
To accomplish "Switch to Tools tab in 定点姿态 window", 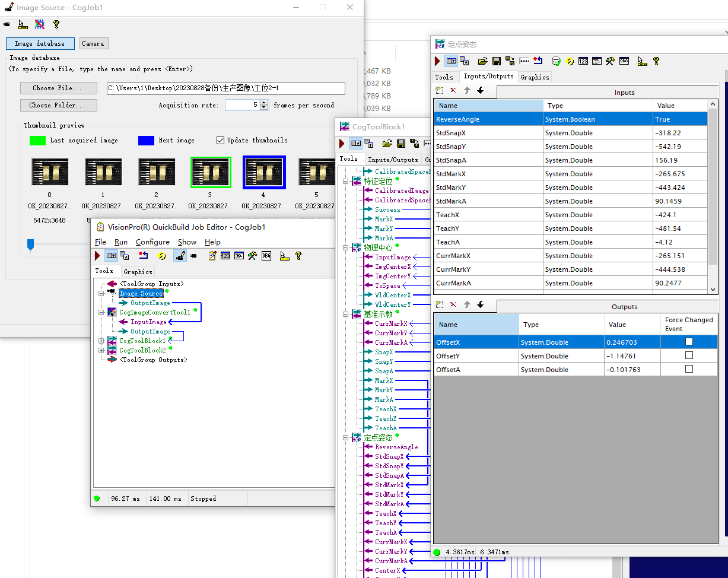I will (x=444, y=77).
